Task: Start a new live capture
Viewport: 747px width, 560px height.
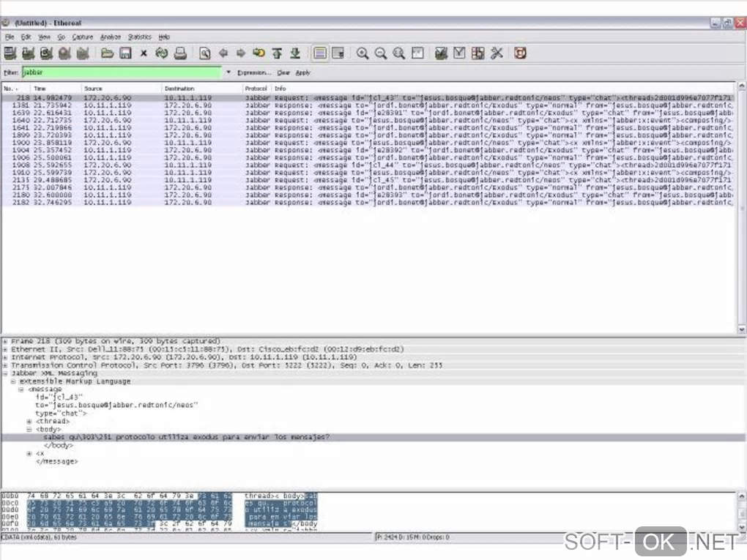Action: pyautogui.click(x=46, y=53)
